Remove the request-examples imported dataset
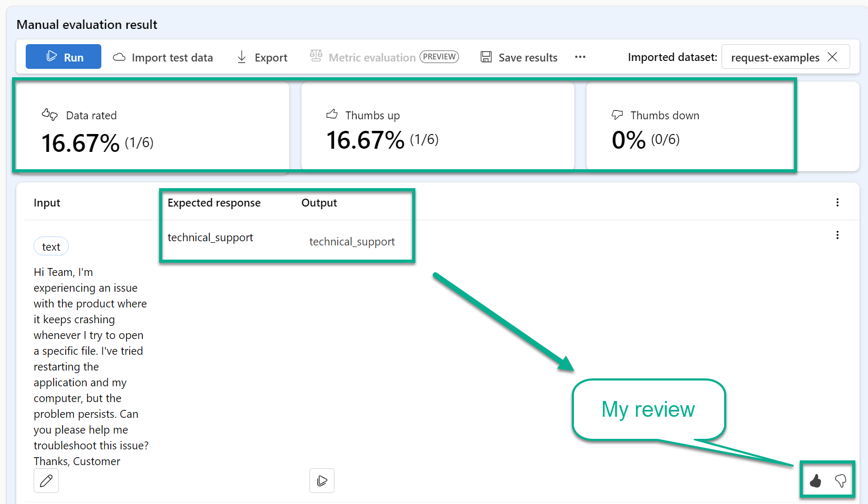 coord(832,57)
